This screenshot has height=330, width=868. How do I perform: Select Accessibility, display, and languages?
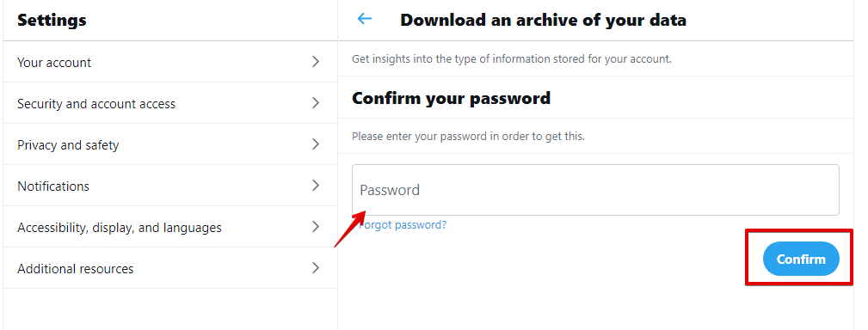(x=170, y=227)
